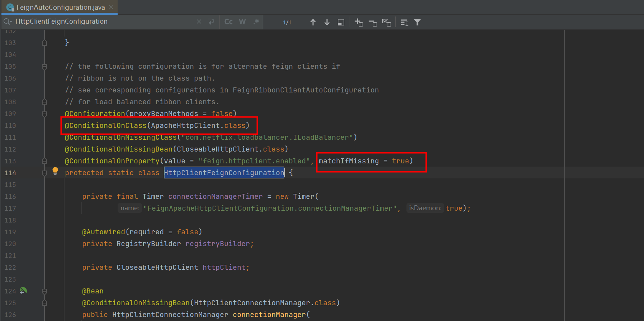Click "feign.httpclient.enabled" string literal

[254, 161]
